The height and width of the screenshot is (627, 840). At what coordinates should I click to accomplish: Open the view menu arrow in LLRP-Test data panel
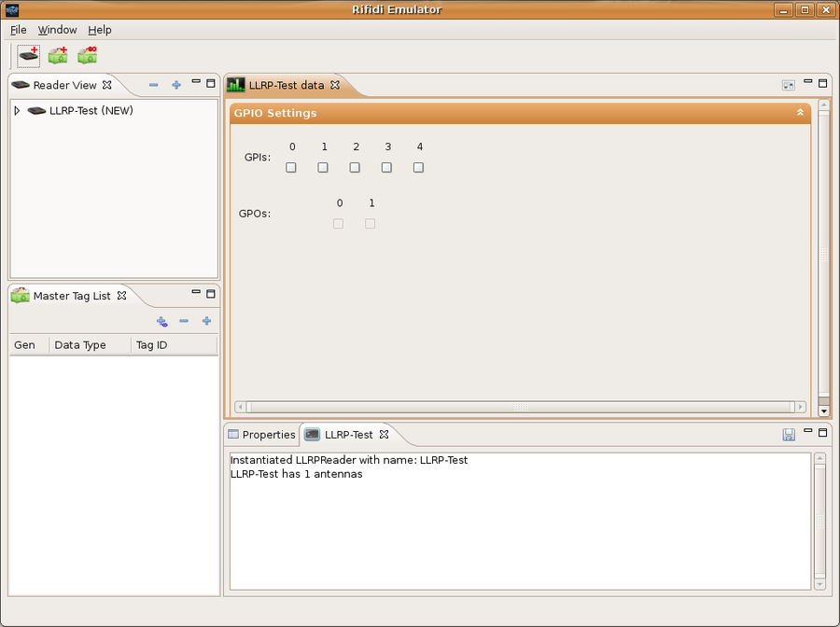tap(787, 84)
